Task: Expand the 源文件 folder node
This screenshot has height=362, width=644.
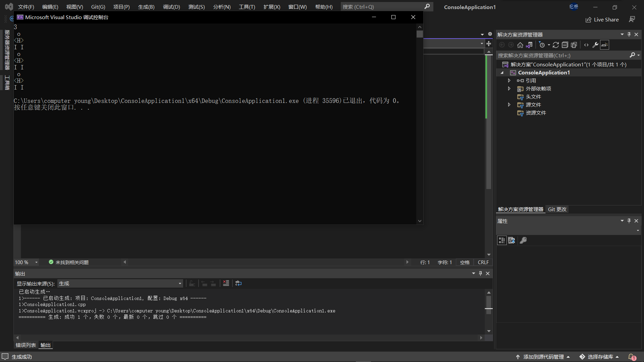Action: pyautogui.click(x=509, y=105)
